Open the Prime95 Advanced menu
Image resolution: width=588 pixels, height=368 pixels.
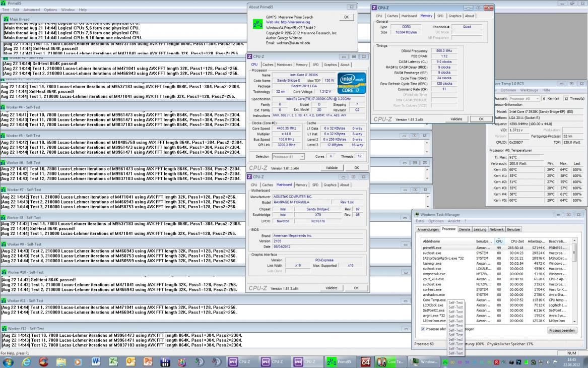point(32,10)
